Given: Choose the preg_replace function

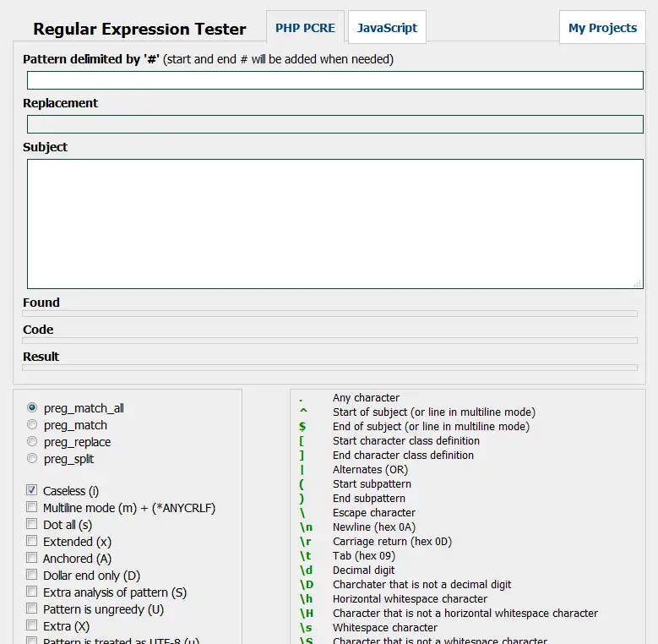Looking at the screenshot, I should (x=32, y=441).
